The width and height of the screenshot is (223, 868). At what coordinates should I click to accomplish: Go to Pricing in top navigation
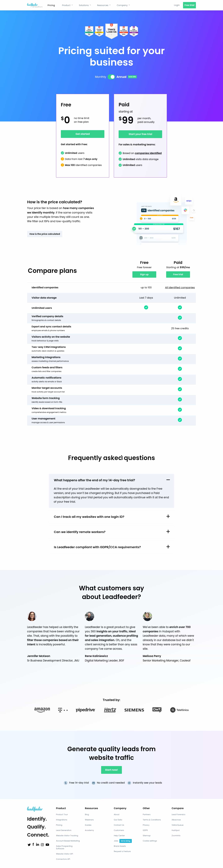pyautogui.click(x=51, y=5)
